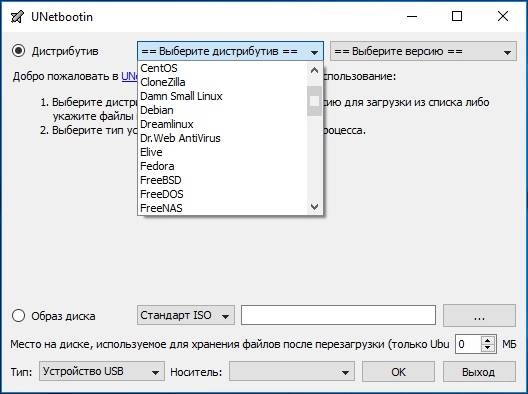Pick Elive from the distribution list

coord(223,152)
